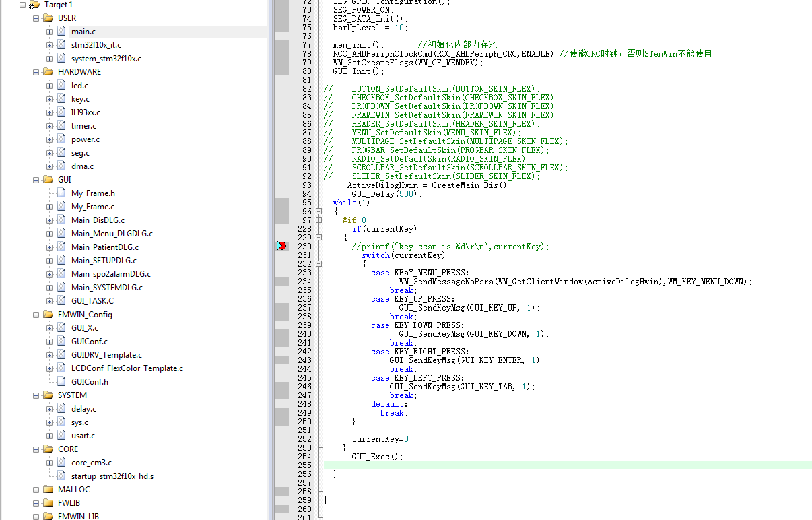Click the EMWIN_Config group folder icon
Screen dimensions: 812x520
pyautogui.click(x=48, y=315)
